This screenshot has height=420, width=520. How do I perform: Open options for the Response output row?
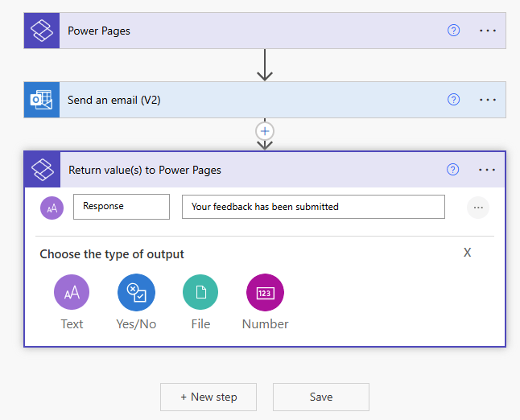tap(478, 208)
